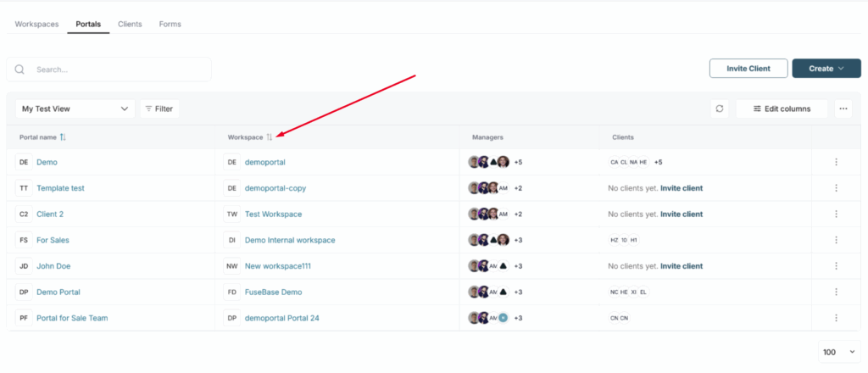Switch to the Workspaces tab
The height and width of the screenshot is (373, 868).
coord(36,24)
